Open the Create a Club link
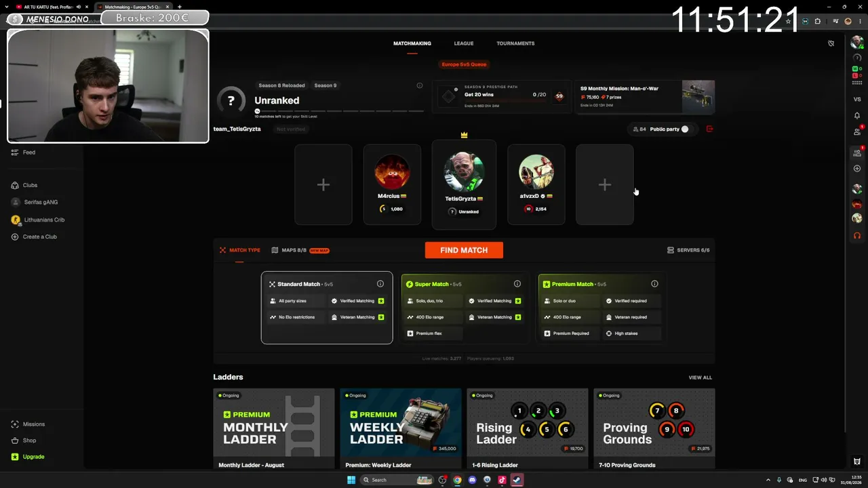 coord(40,237)
